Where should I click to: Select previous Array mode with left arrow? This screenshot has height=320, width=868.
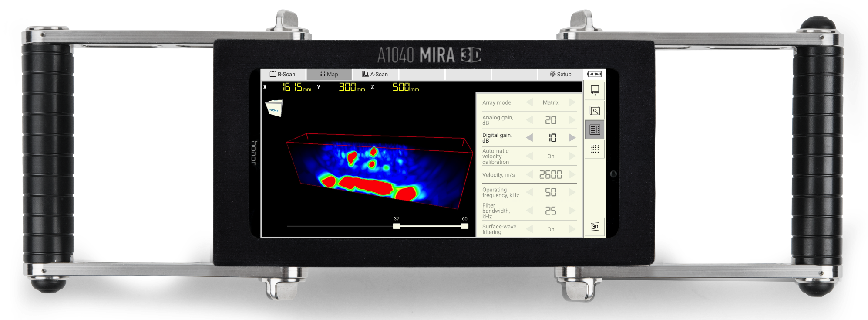(529, 102)
